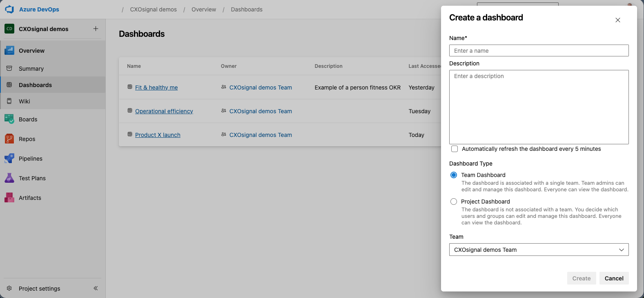Click CXOsignal demos Team link in Operational row
Viewport: 644px width, 298px height.
click(261, 111)
